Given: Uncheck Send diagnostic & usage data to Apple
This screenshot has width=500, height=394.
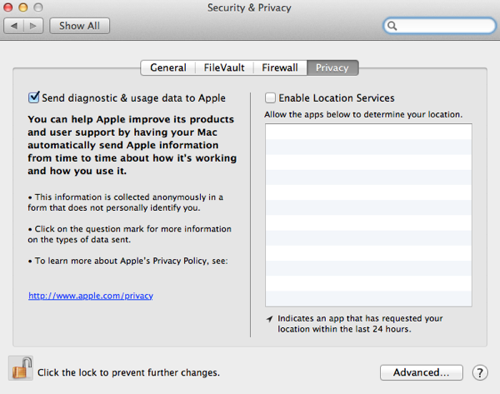Looking at the screenshot, I should [34, 97].
